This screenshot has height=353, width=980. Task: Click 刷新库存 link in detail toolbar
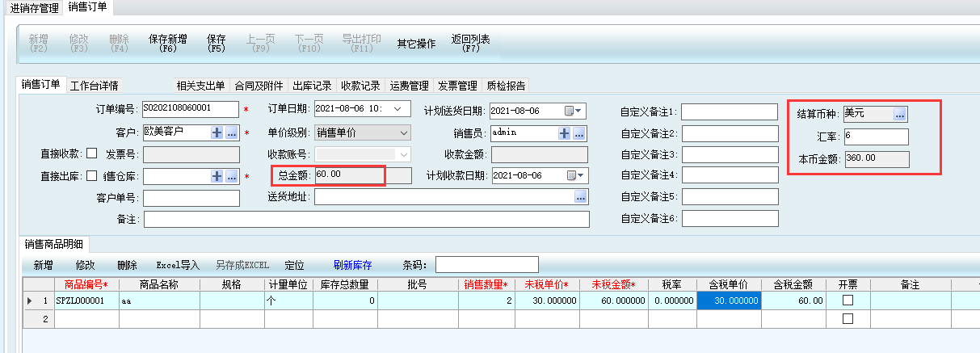pos(352,265)
